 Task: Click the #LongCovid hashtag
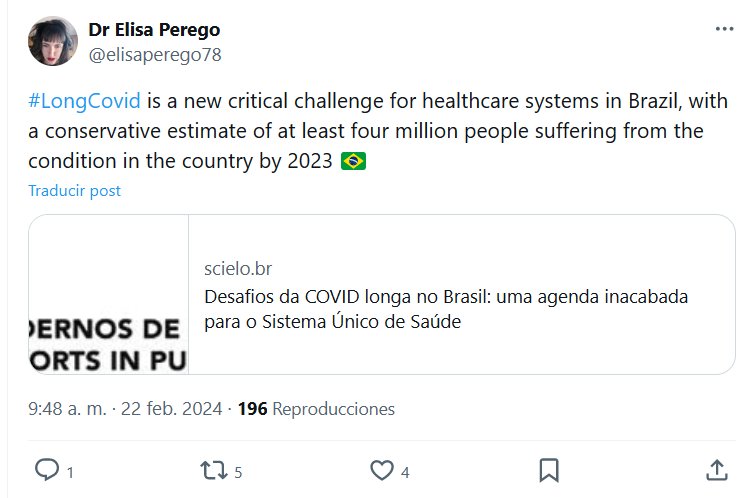pos(84,102)
